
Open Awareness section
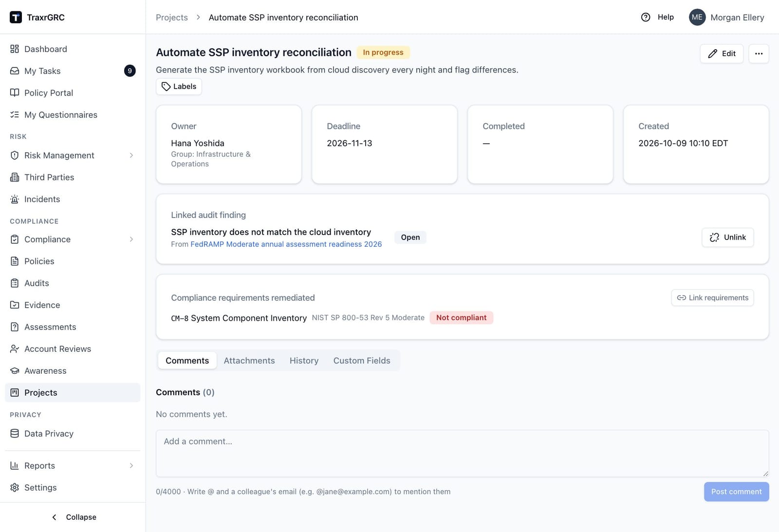(x=73, y=370)
